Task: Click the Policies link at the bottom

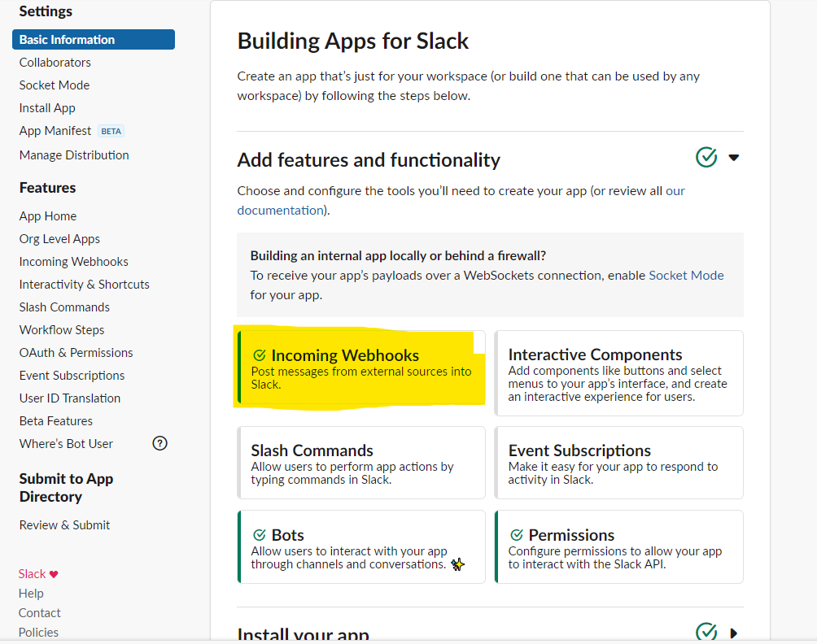Action: 37,632
